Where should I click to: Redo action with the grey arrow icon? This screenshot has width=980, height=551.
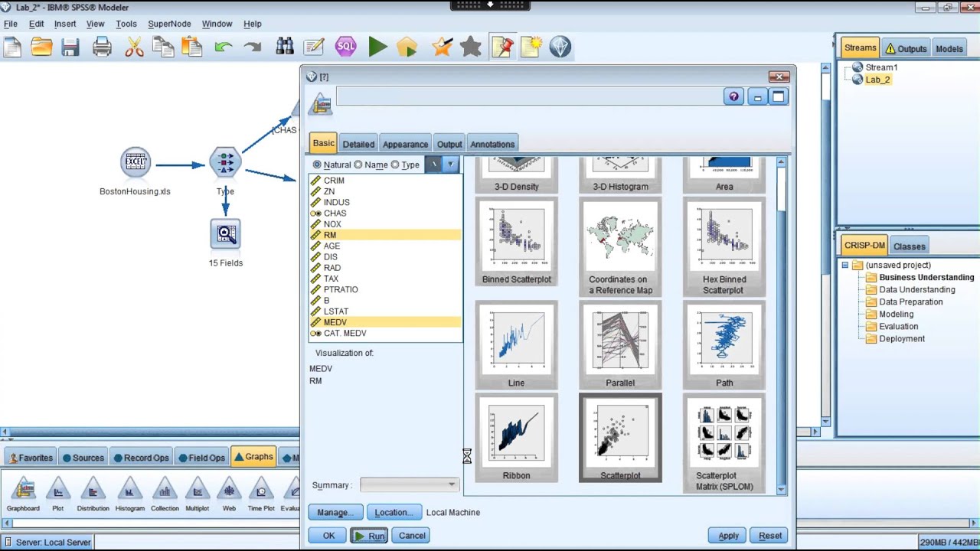[x=253, y=47]
